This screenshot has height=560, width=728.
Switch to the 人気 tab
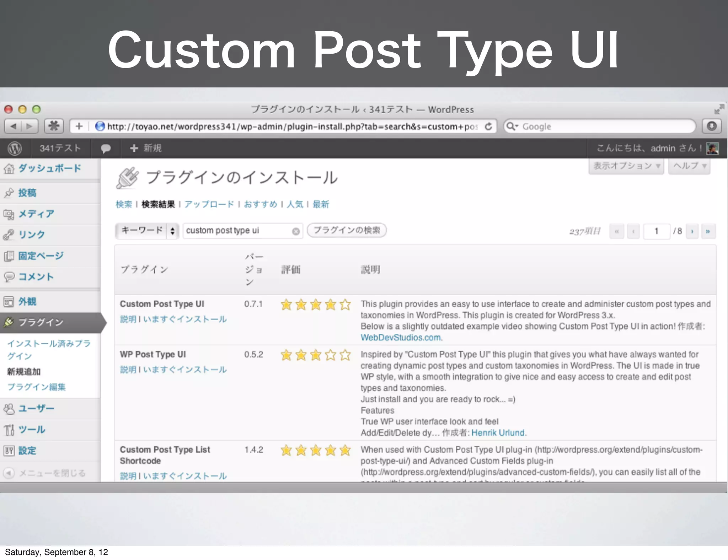click(x=295, y=204)
